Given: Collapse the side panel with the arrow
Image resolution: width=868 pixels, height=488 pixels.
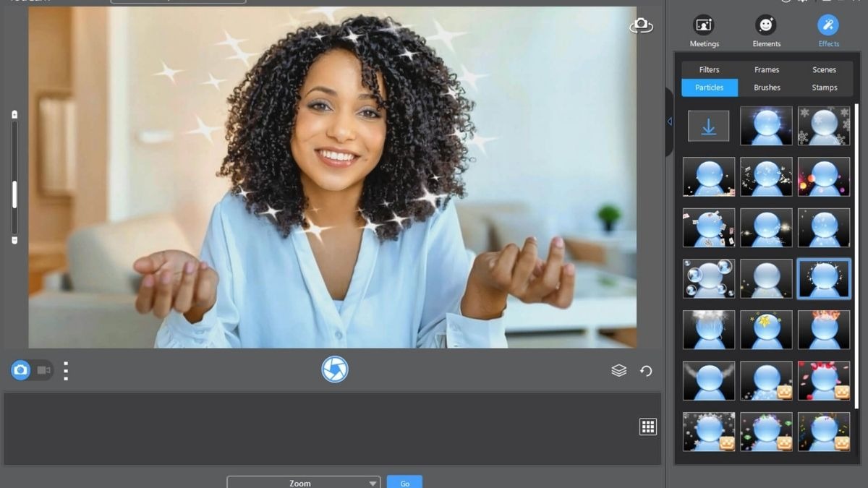Looking at the screenshot, I should [669, 121].
